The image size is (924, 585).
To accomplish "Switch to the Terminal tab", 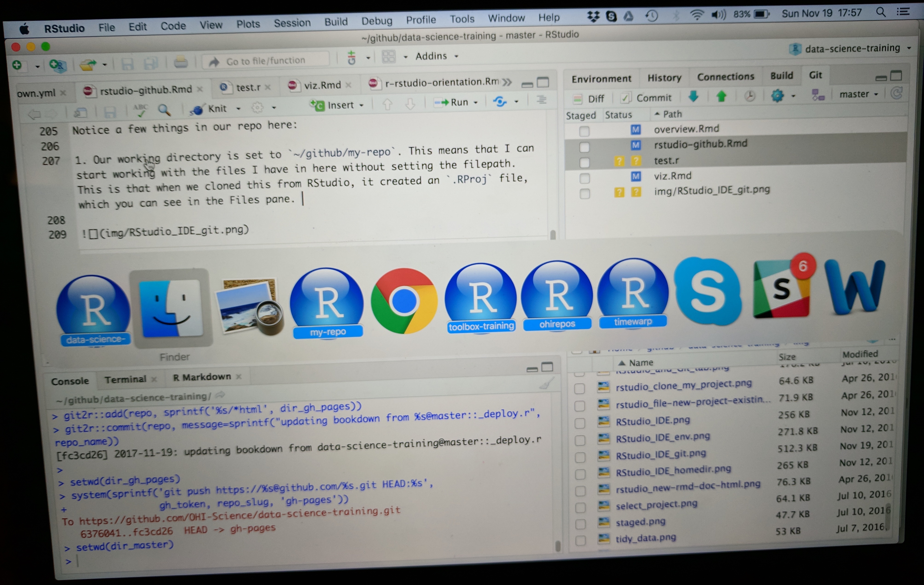I will coord(125,379).
